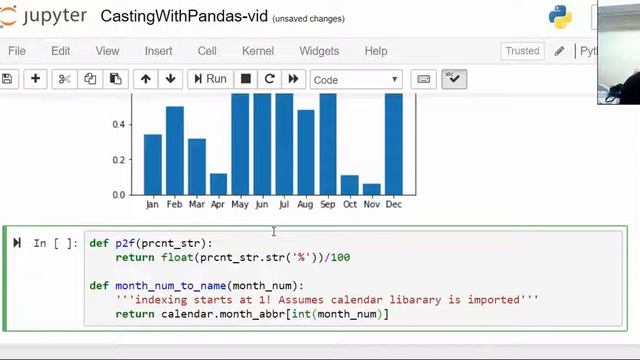This screenshot has width=640, height=360.
Task: Click the 0.4 y-axis tick label
Action: [x=119, y=124]
